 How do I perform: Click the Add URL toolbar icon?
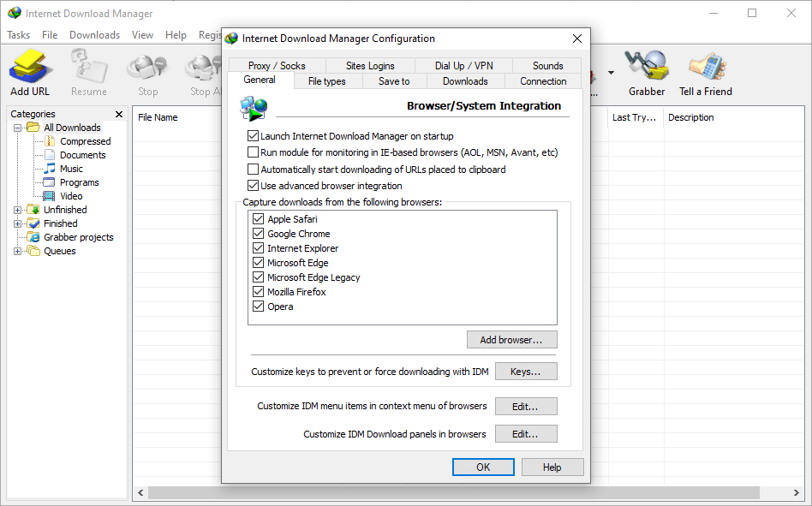(30, 66)
